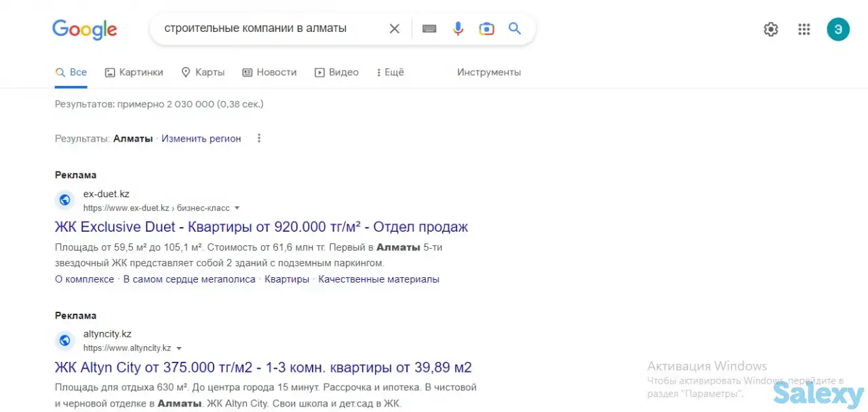Search by image using Google Lens
The width and height of the screenshot is (868, 412).
(486, 28)
